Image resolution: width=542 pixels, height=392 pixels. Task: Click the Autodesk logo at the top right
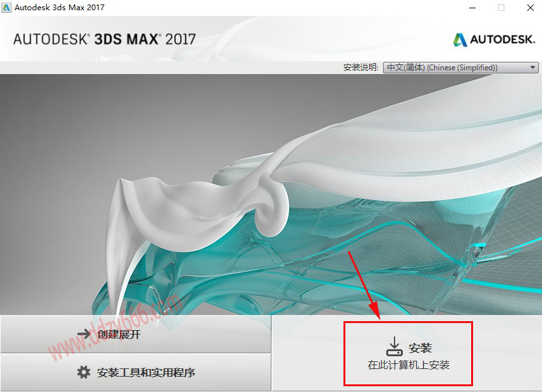(494, 40)
